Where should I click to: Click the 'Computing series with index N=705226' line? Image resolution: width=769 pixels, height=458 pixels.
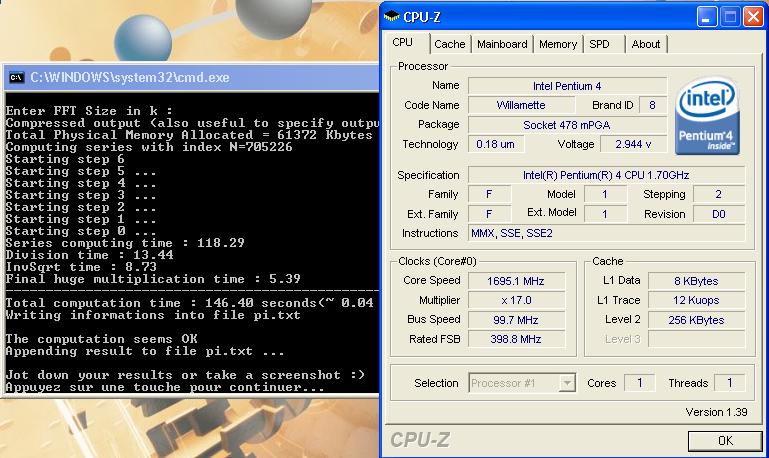[149, 147]
